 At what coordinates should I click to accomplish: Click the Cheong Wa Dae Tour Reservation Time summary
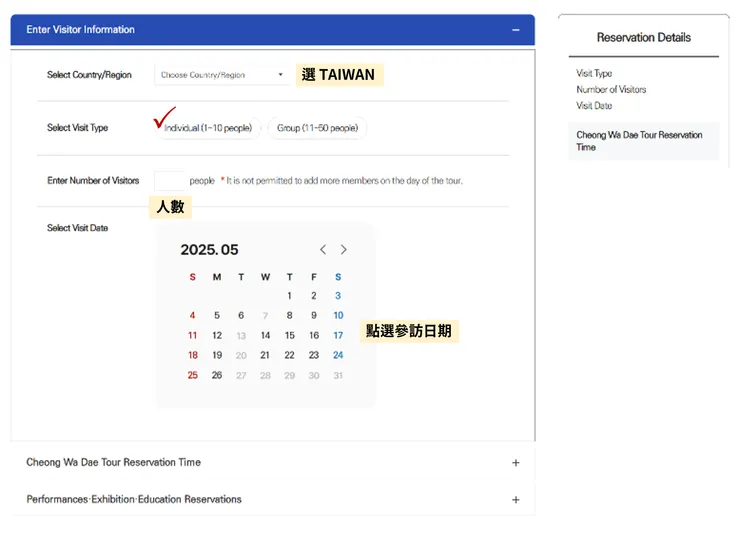[643, 141]
